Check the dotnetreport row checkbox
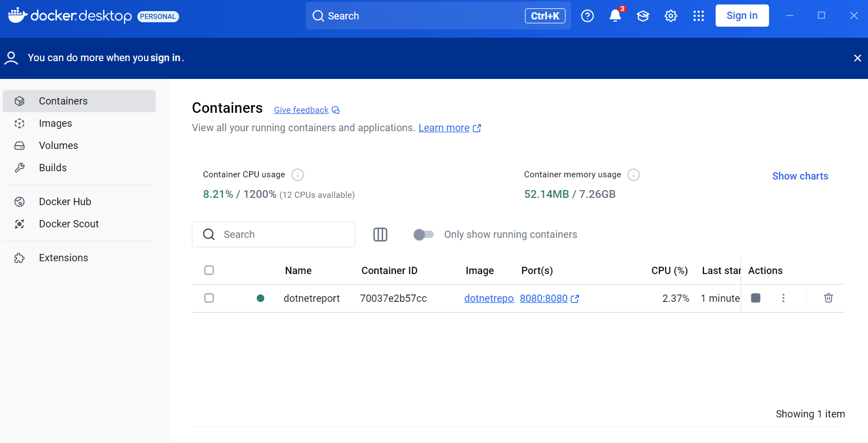 209,298
